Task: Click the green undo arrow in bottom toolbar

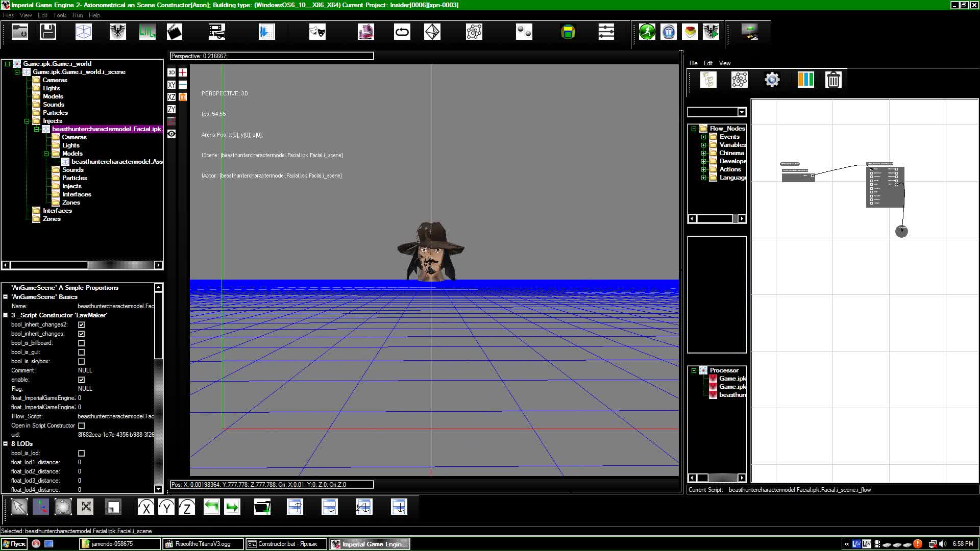Action: [211, 507]
